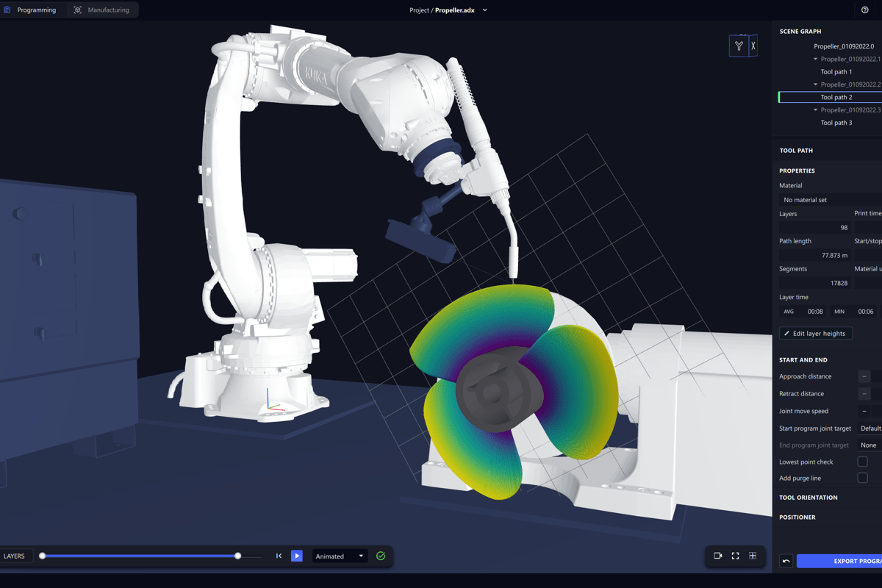Click the Edit layer heights button
This screenshot has width=882, height=588.
[816, 334]
